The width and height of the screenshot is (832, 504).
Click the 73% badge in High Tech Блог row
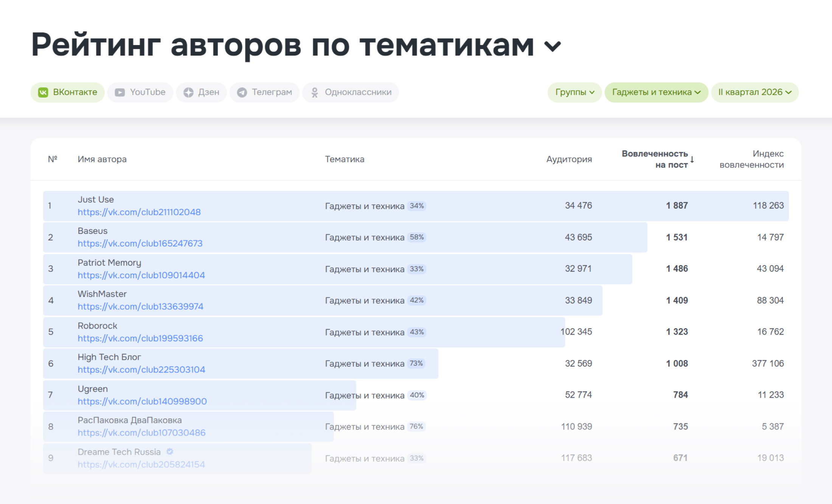[x=416, y=364]
